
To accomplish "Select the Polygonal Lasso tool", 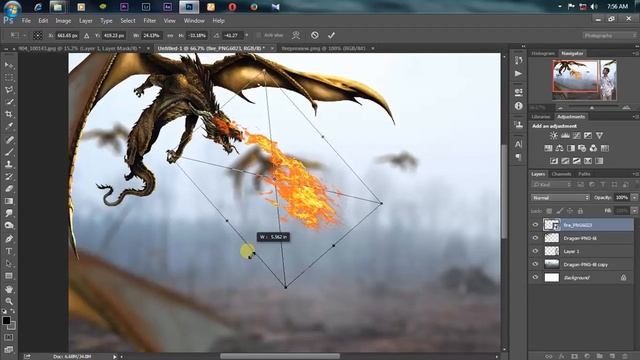I will click(9, 90).
